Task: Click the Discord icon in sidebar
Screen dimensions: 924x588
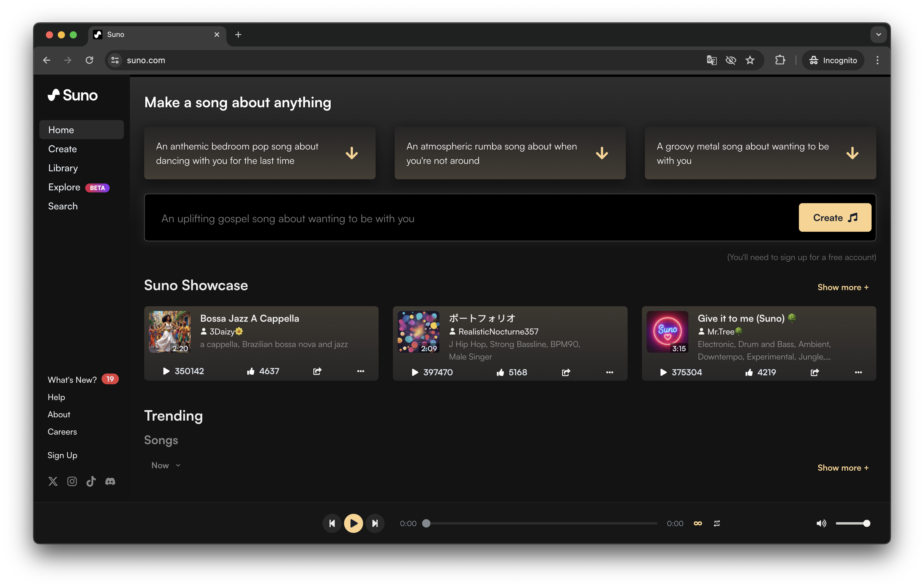Action: (x=110, y=481)
